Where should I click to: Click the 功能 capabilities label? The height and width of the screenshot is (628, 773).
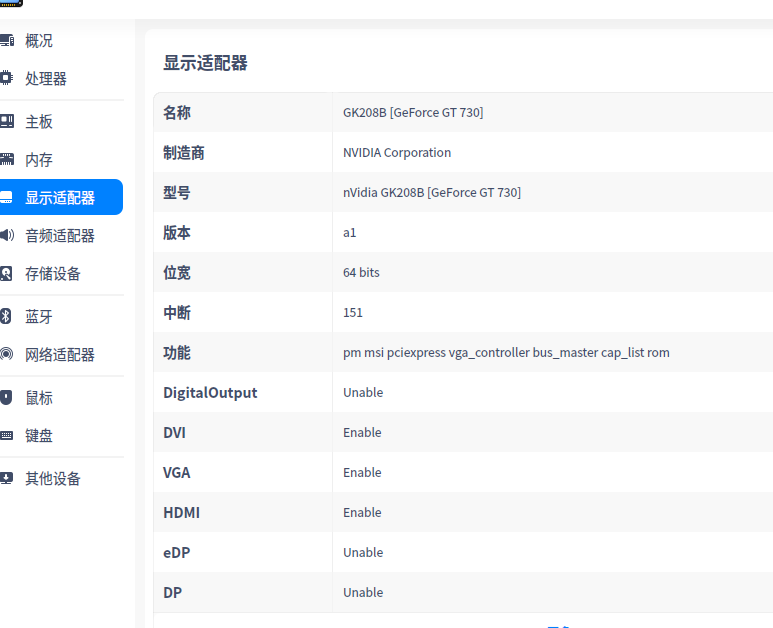click(x=177, y=352)
